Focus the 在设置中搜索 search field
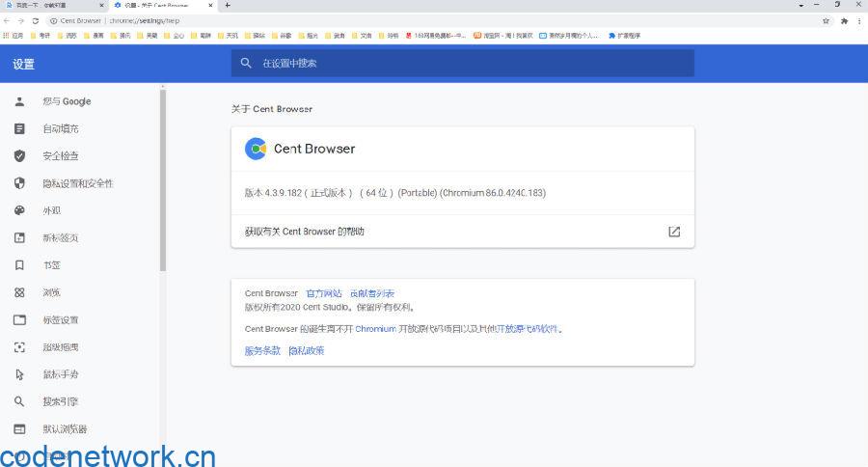This screenshot has height=467, width=868. point(463,63)
